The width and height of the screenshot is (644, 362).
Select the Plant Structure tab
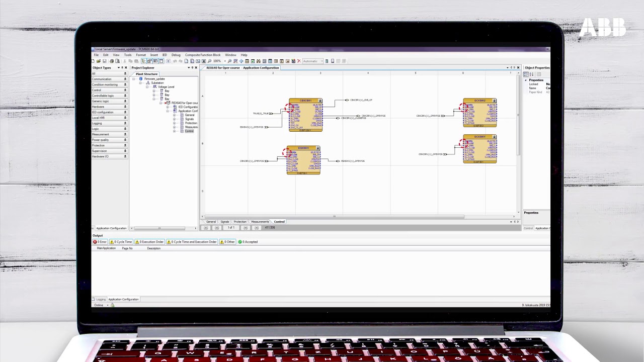146,74
